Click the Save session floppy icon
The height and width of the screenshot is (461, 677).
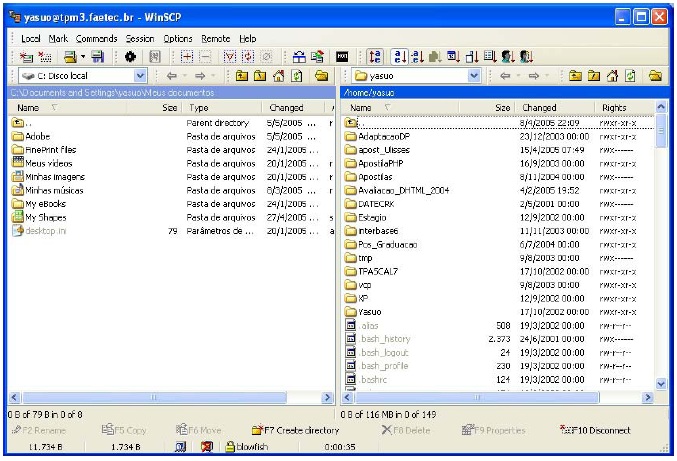pyautogui.click(x=98, y=57)
